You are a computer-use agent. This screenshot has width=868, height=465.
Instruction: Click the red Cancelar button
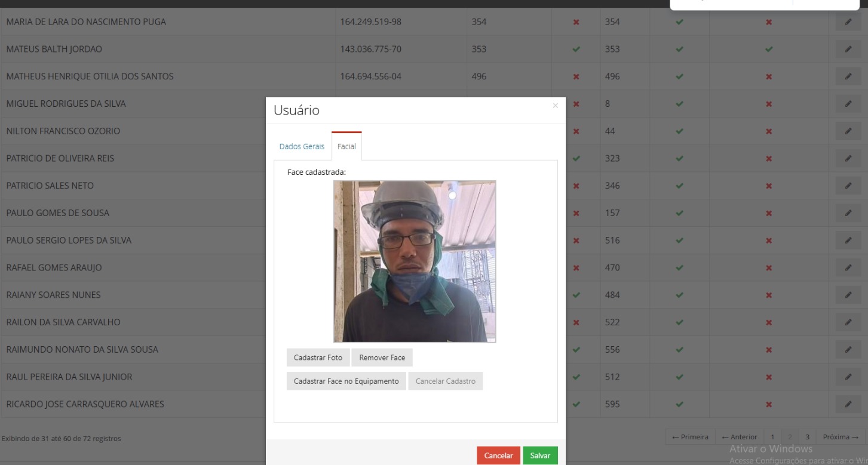[x=498, y=455]
